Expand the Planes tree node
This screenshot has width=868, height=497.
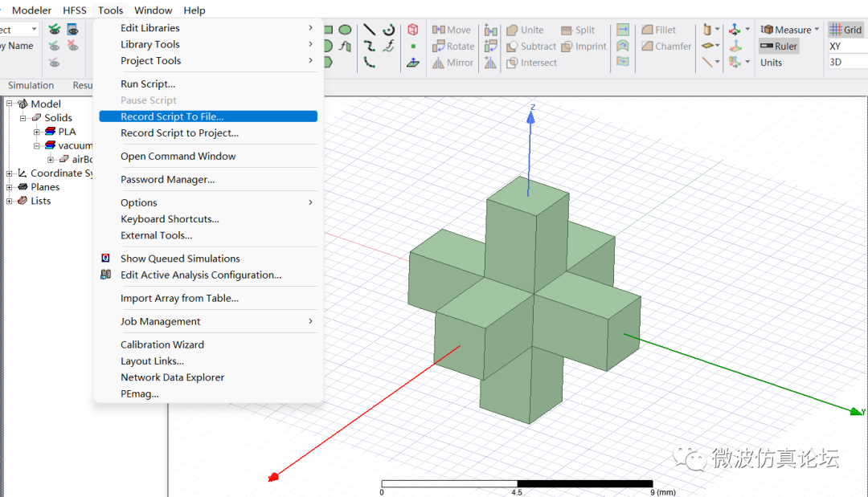click(10, 187)
